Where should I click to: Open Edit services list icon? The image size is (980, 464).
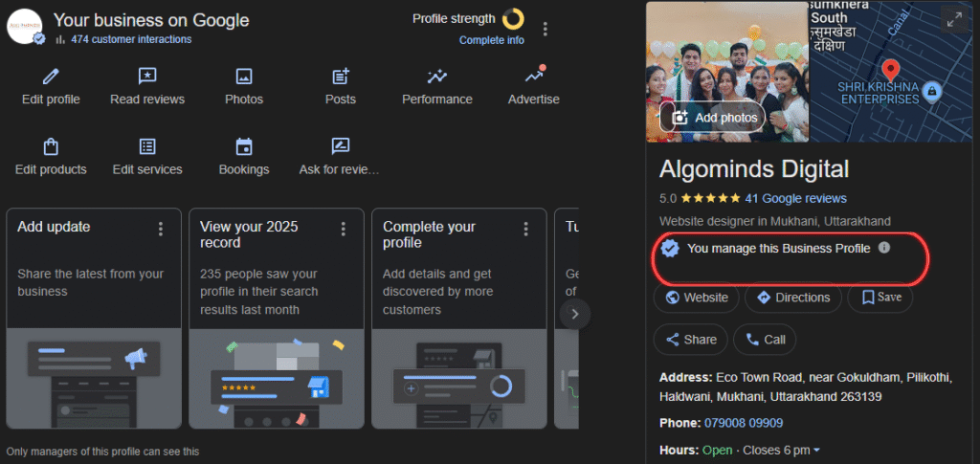(147, 146)
